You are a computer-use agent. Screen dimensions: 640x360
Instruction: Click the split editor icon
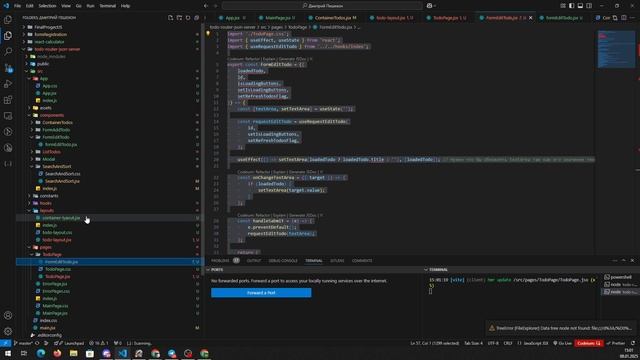(624, 18)
